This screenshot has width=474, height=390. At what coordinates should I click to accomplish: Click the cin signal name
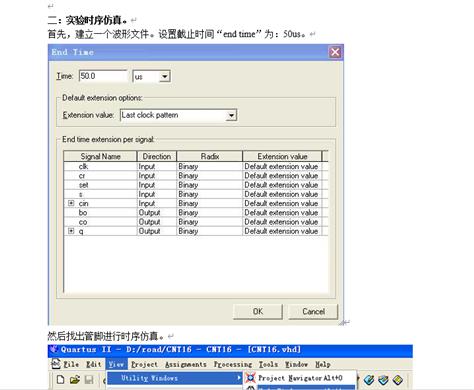click(83, 203)
